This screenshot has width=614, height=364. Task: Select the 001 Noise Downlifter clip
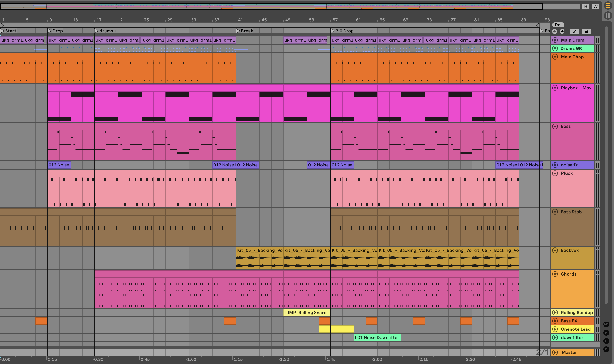377,337
